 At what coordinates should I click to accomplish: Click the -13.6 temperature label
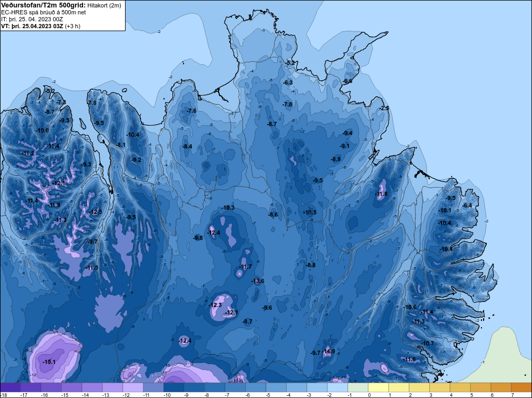click(x=257, y=281)
